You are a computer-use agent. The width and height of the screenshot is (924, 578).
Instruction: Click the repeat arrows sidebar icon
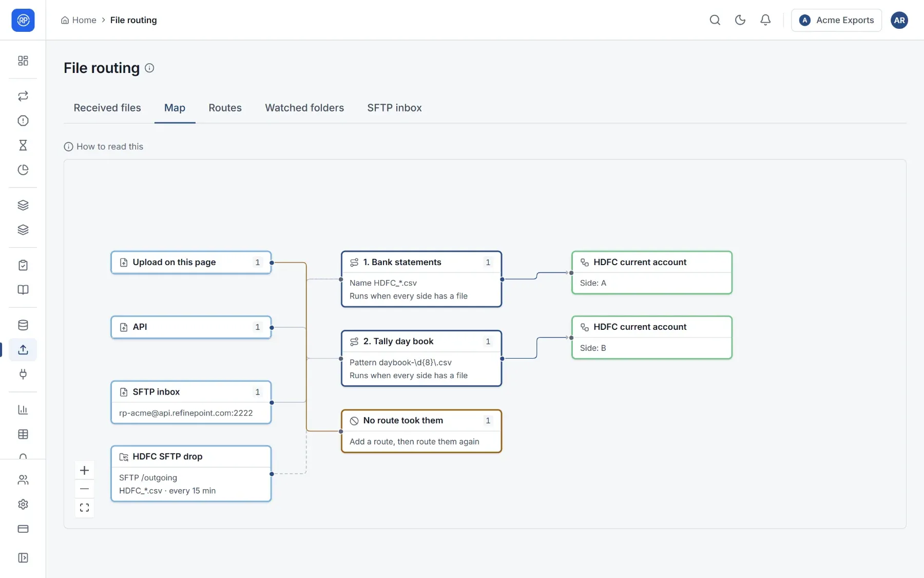(23, 96)
